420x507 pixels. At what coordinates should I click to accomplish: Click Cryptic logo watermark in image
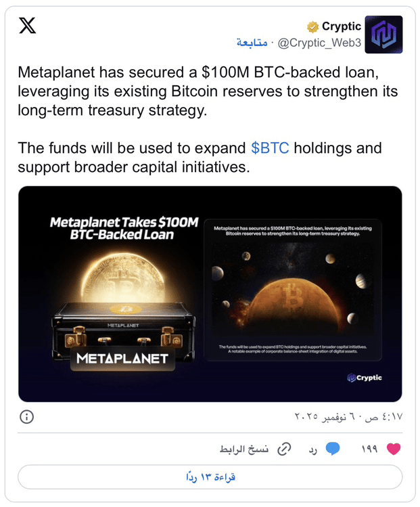coord(364,378)
